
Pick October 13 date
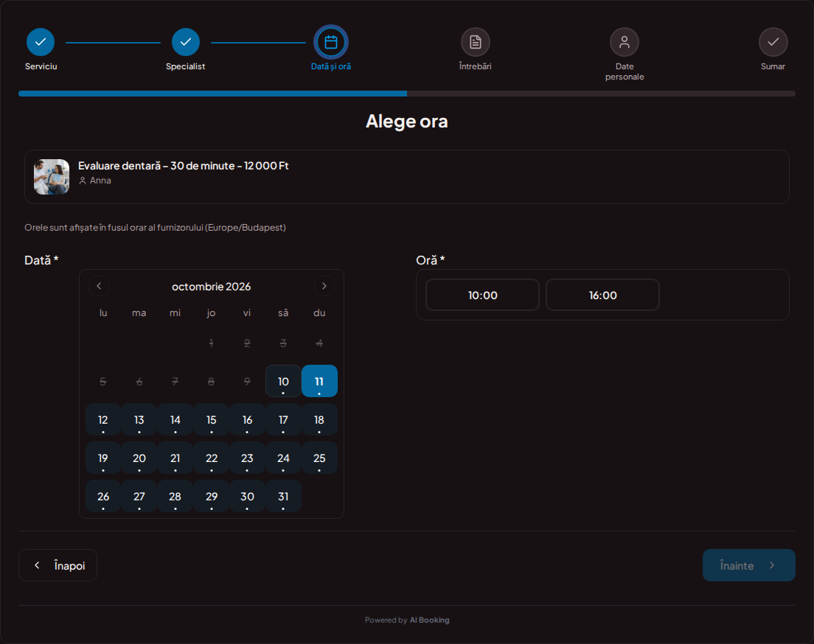point(139,420)
